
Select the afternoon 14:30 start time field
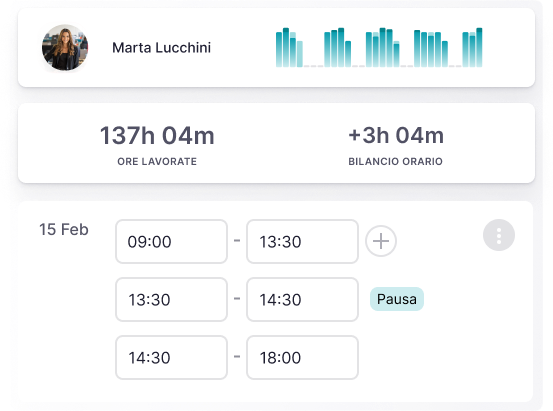pyautogui.click(x=171, y=357)
